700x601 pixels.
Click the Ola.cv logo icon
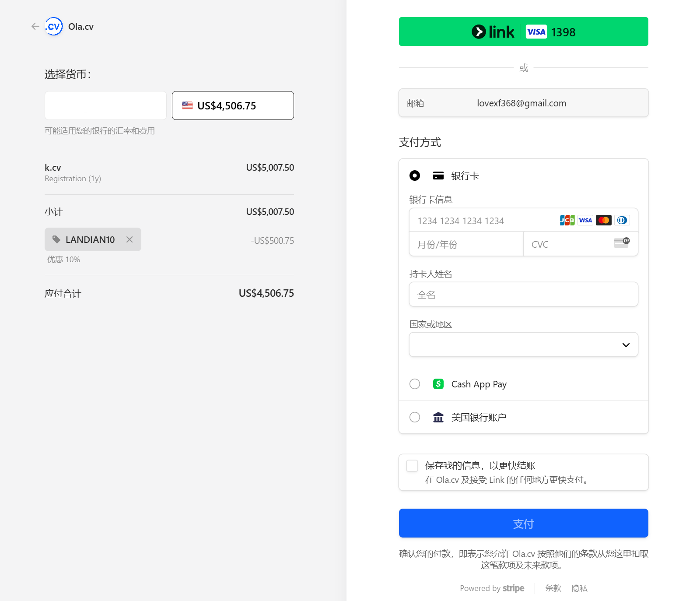coord(54,27)
